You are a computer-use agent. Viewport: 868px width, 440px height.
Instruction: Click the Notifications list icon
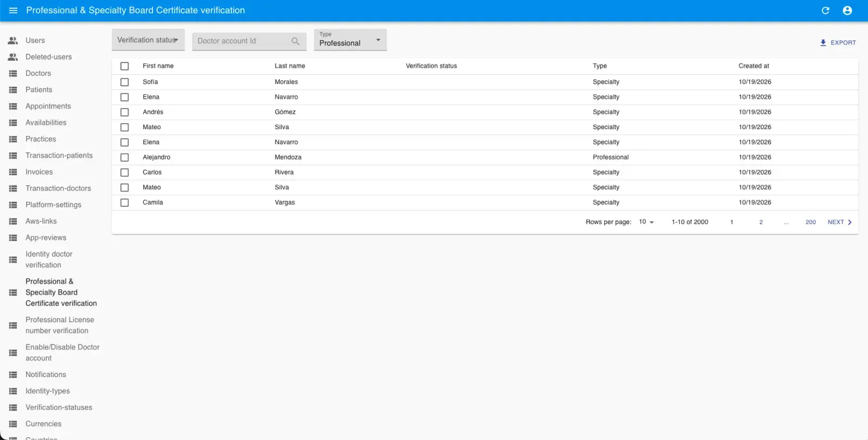pos(13,375)
